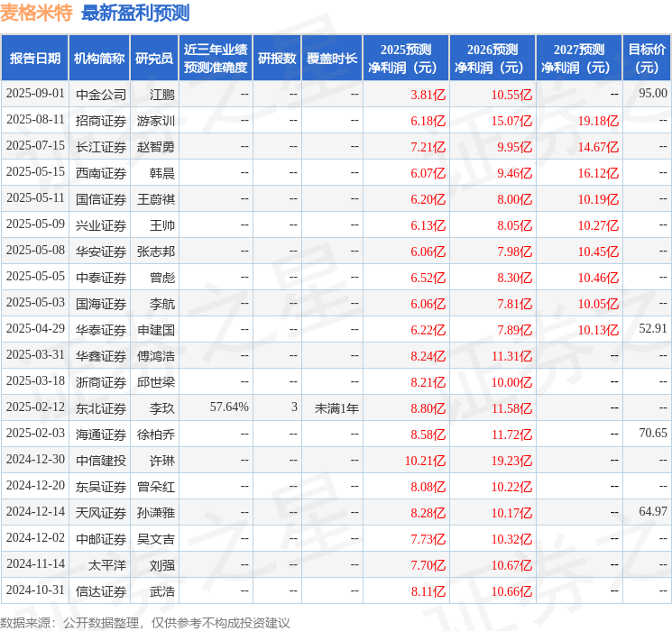Click researcher name 李玖
This screenshot has height=631, width=672.
click(162, 408)
